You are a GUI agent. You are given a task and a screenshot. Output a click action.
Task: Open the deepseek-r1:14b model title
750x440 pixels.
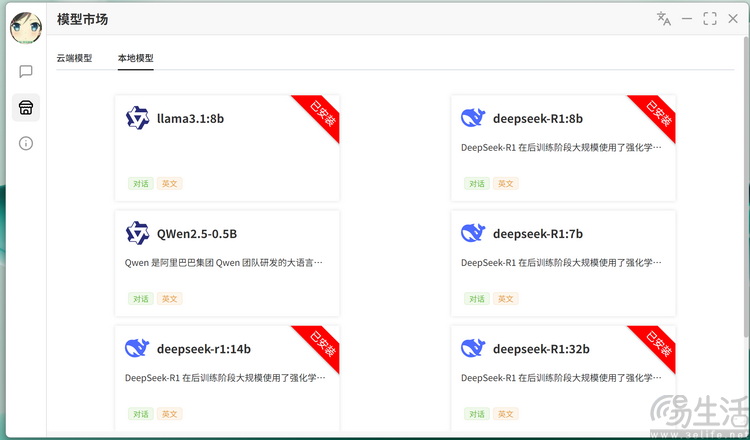pyautogui.click(x=204, y=349)
